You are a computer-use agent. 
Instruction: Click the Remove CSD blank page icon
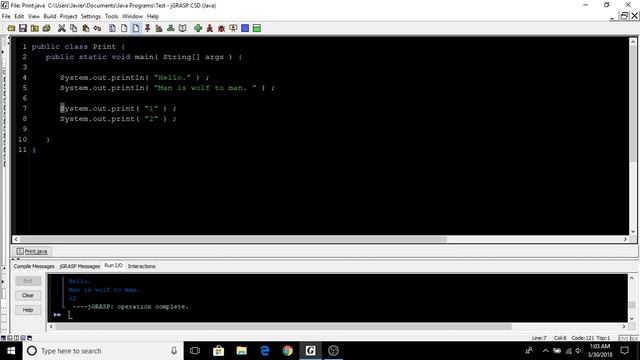pos(124,28)
